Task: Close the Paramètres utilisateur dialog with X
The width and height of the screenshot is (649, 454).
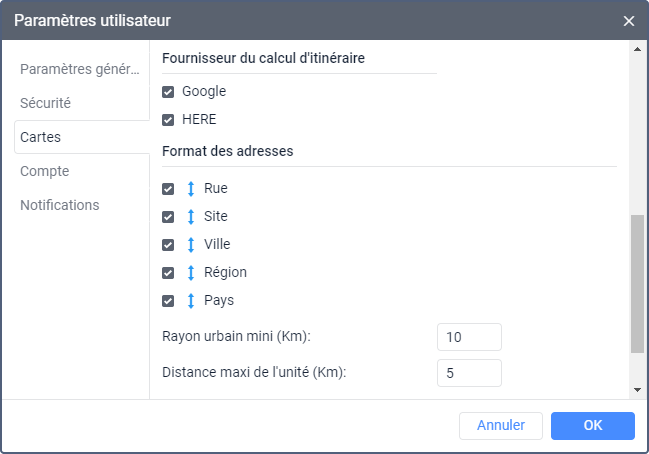Action: pyautogui.click(x=629, y=21)
